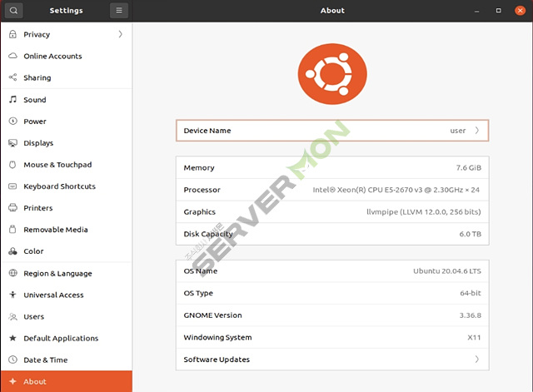Image resolution: width=533 pixels, height=392 pixels.
Task: Click the Region & Language globe icon
Action: click(12, 273)
